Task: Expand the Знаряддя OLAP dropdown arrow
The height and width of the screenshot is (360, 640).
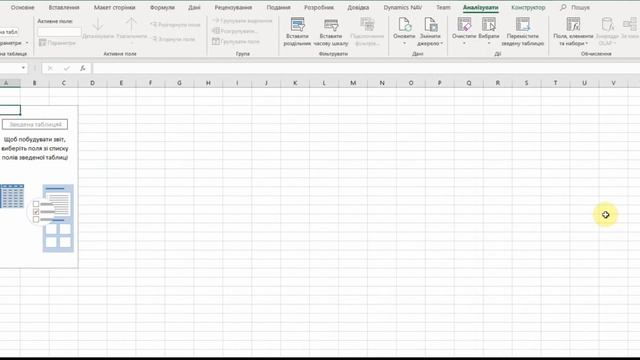Action: pos(615,43)
